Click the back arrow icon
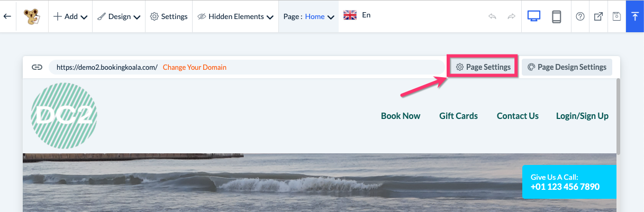Viewport: 644px width, 212px height. pos(7,16)
